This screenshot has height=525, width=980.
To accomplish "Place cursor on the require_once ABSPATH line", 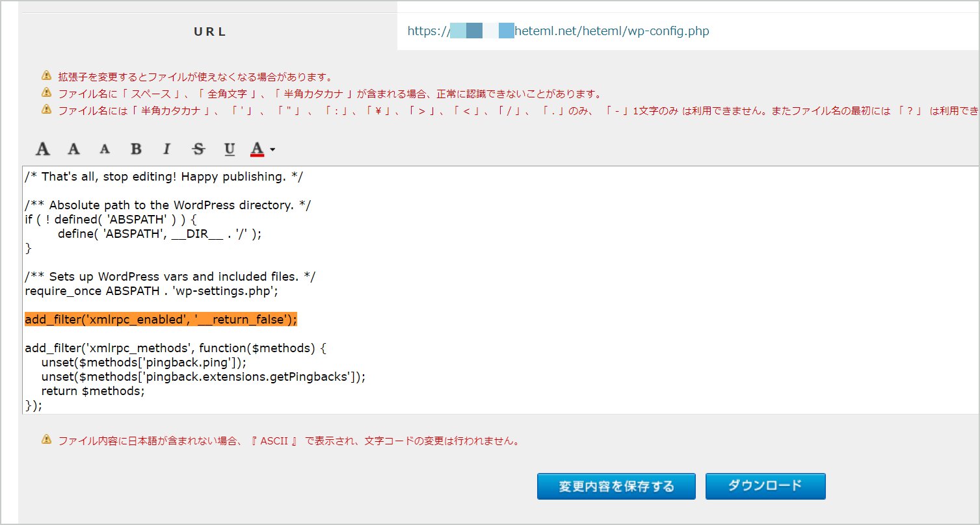I will 152,291.
